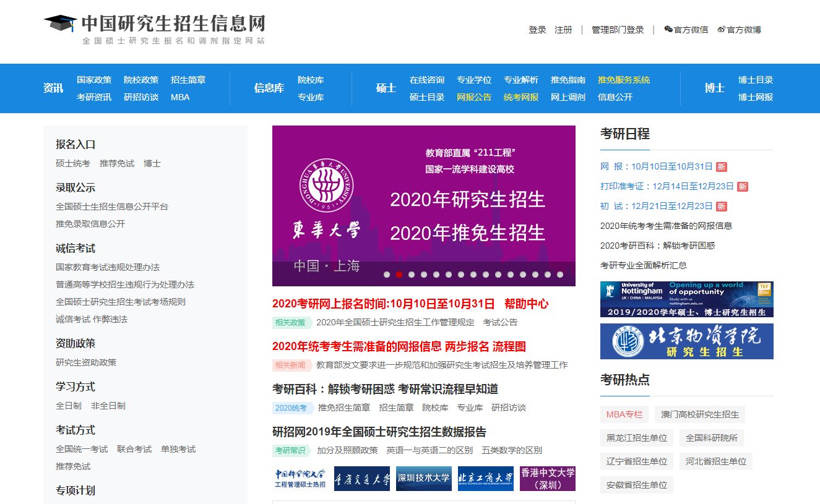Open the 资讯 navigation menu
Screen dimensions: 820x504
tap(52, 88)
